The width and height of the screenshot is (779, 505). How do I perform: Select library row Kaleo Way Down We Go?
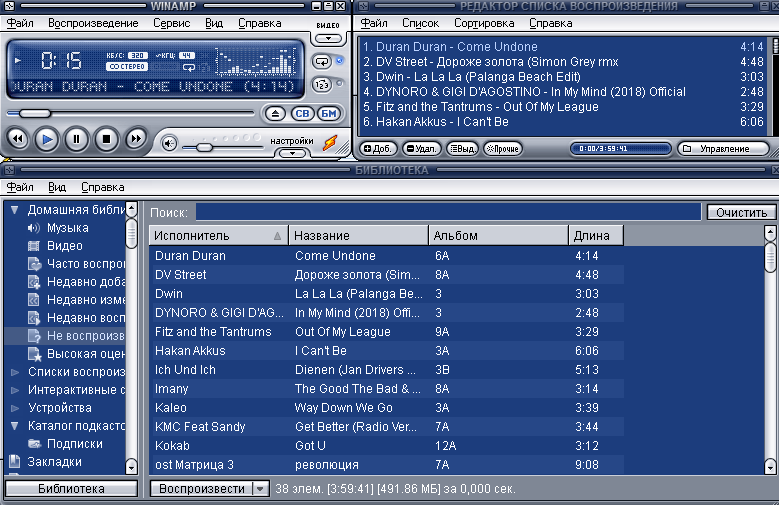387,408
